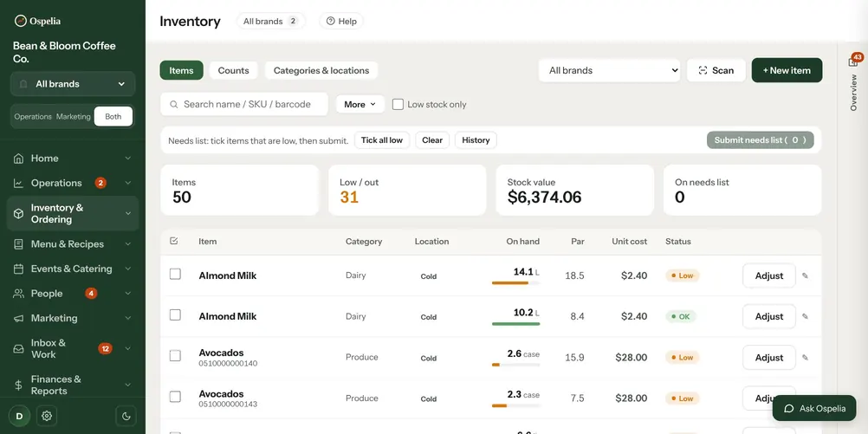Click the Inbox & Work tray icon
868x434 pixels.
point(18,349)
